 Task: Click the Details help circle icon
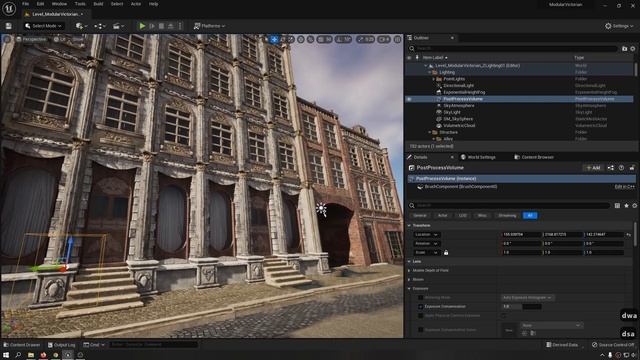[621, 168]
